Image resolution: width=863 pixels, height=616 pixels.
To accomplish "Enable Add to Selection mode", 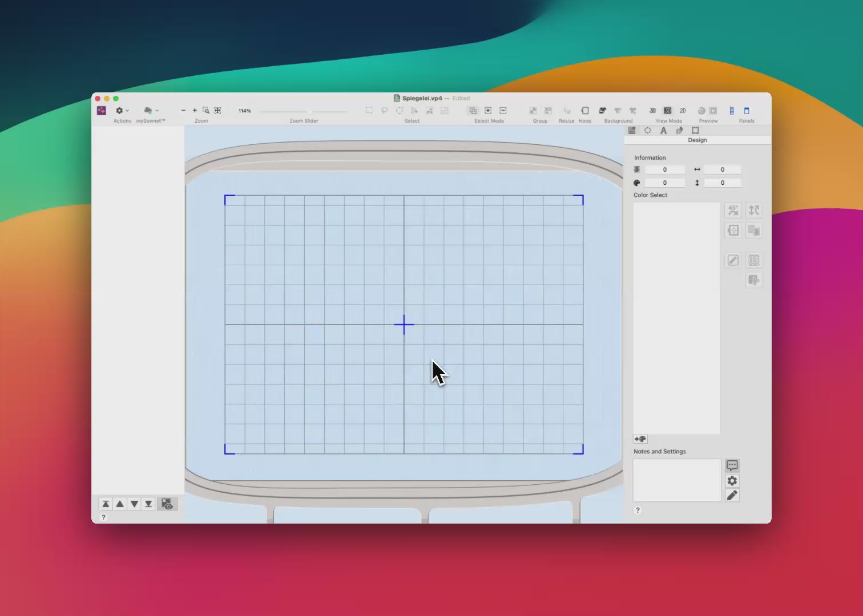I will point(488,111).
